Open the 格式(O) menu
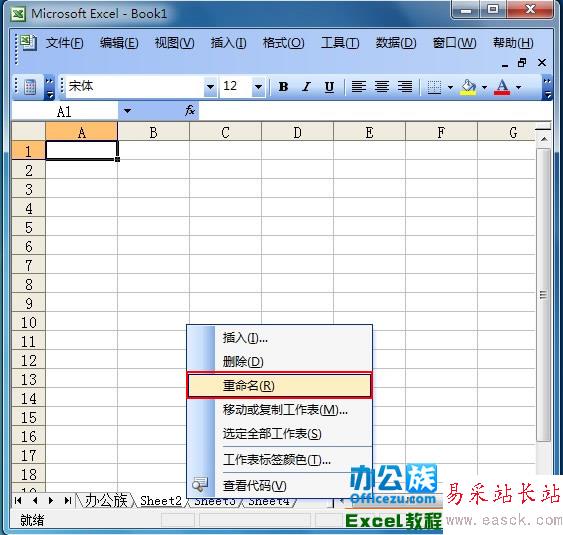This screenshot has height=535, width=563. (x=283, y=43)
